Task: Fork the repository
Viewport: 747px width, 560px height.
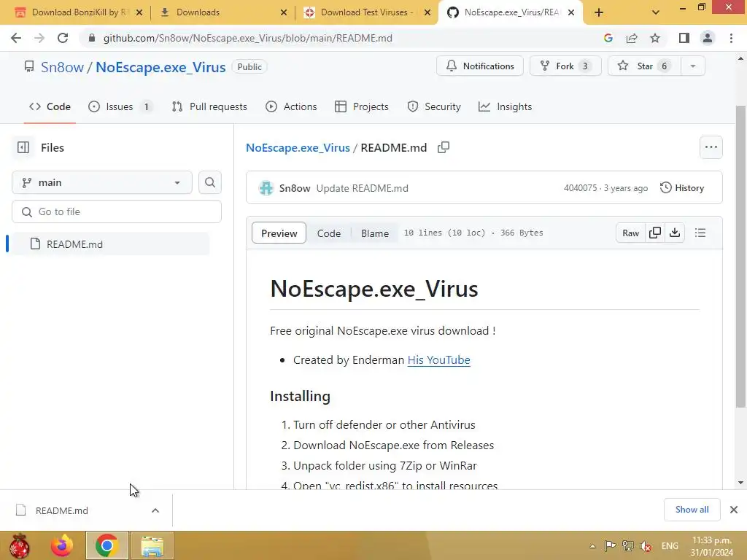Action: point(565,66)
